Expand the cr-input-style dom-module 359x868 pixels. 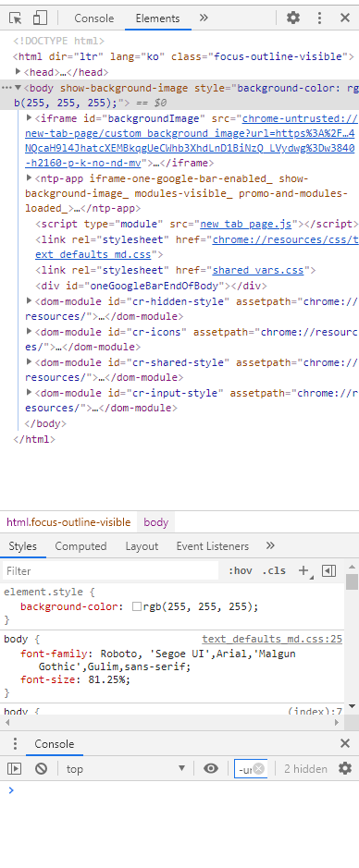point(30,393)
